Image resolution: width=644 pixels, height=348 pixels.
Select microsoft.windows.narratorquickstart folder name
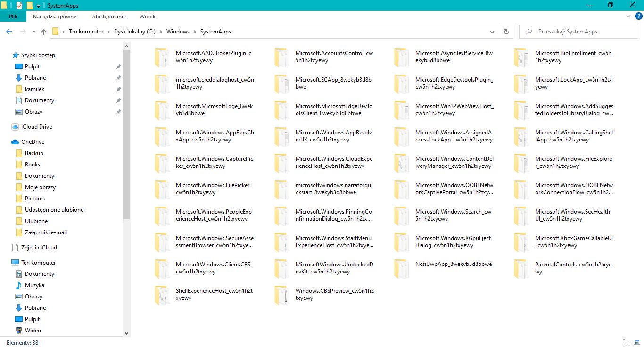(x=334, y=189)
